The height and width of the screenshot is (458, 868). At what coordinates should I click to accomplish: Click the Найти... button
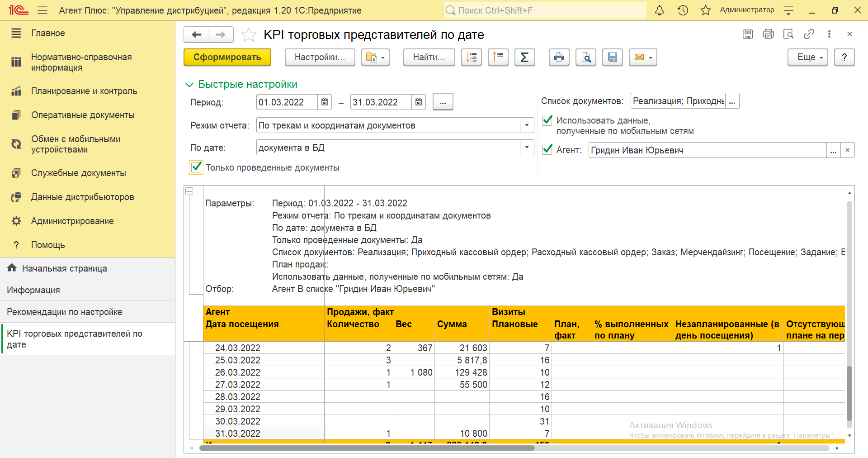[429, 57]
